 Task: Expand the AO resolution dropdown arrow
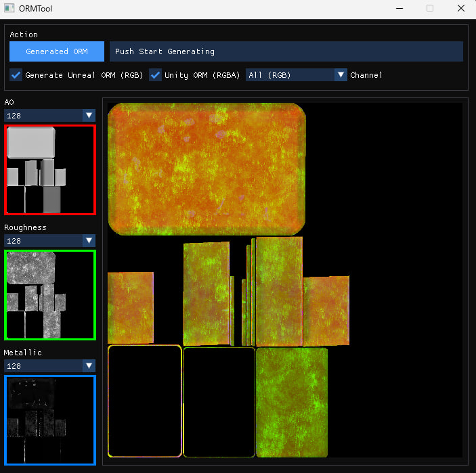[89, 116]
